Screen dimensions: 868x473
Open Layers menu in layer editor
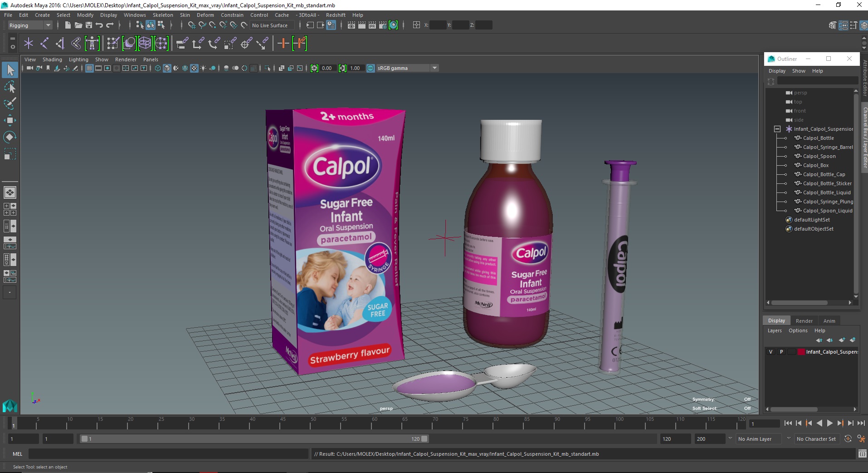coord(775,330)
